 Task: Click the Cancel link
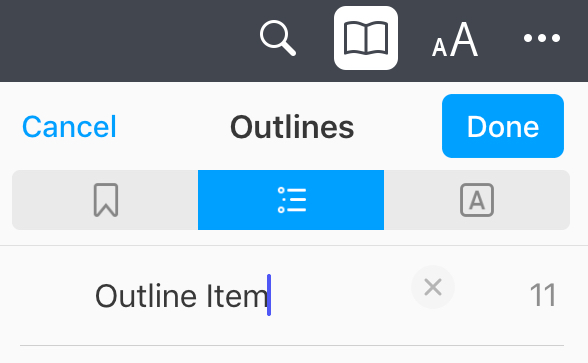click(x=69, y=127)
